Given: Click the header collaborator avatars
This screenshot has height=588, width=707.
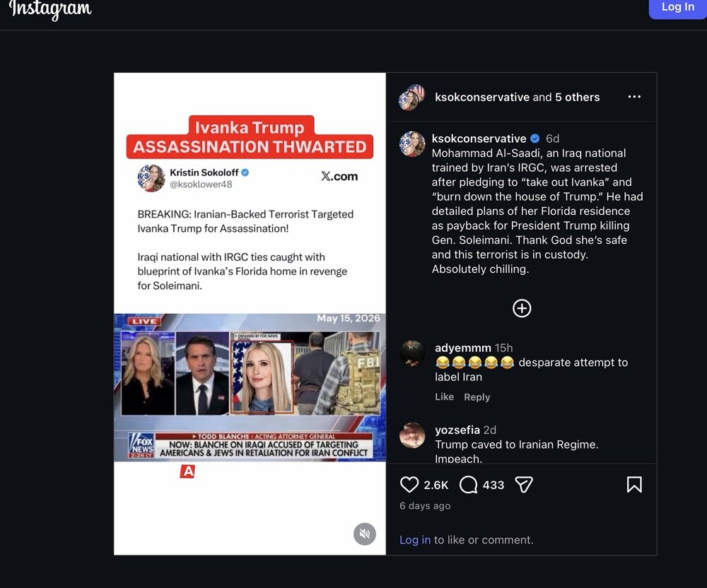Looking at the screenshot, I should coord(411,97).
